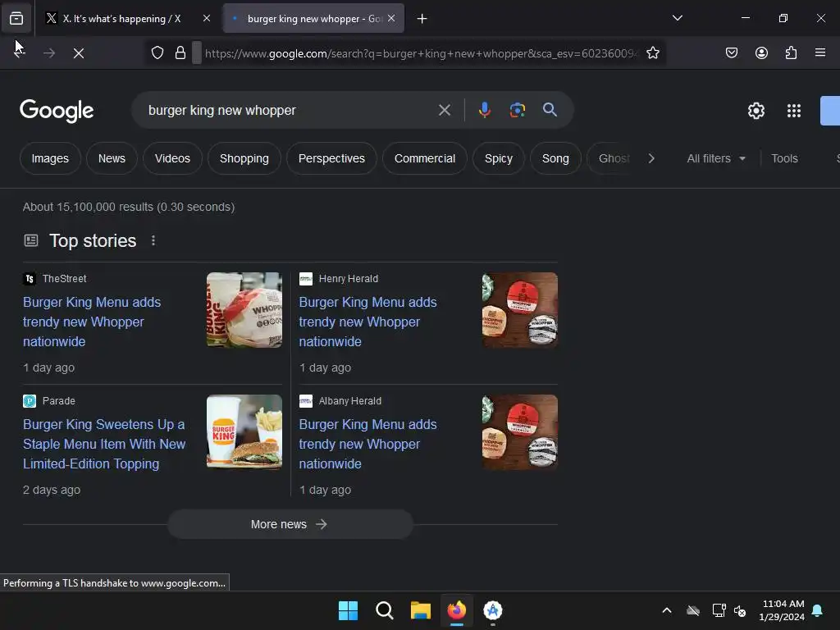The image size is (840, 630).
Task: Click Parade Burger King cup thumbnail
Action: point(244,431)
